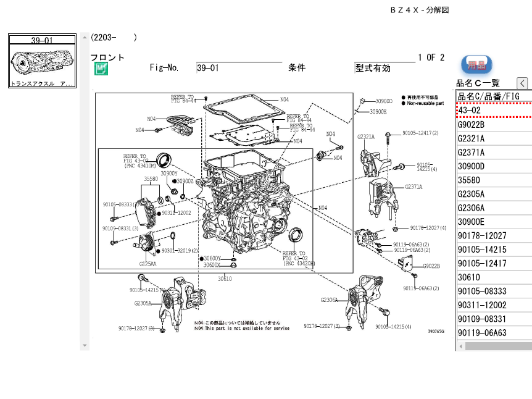The image size is (532, 399).
Task: Select 43-02 in the parts list
Action: [494, 111]
